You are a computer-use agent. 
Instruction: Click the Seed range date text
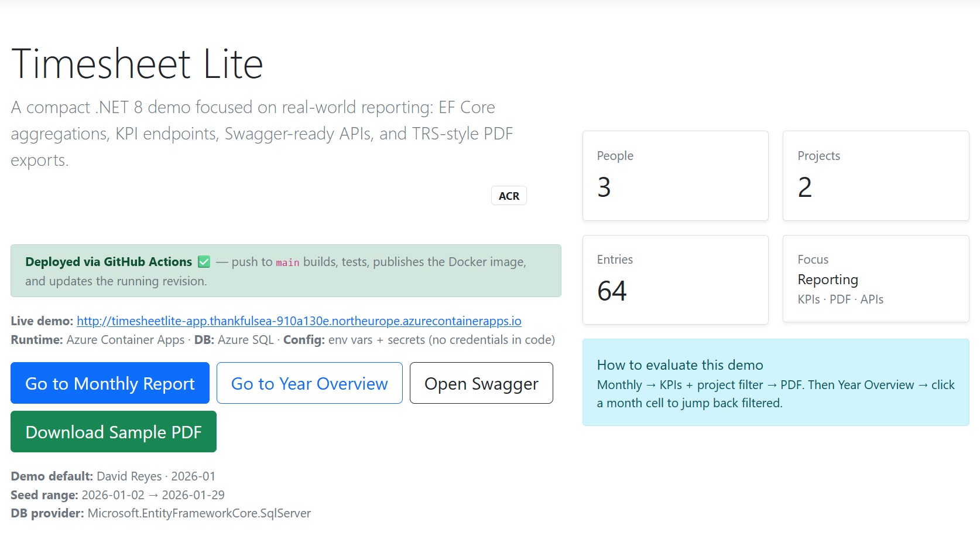[153, 495]
